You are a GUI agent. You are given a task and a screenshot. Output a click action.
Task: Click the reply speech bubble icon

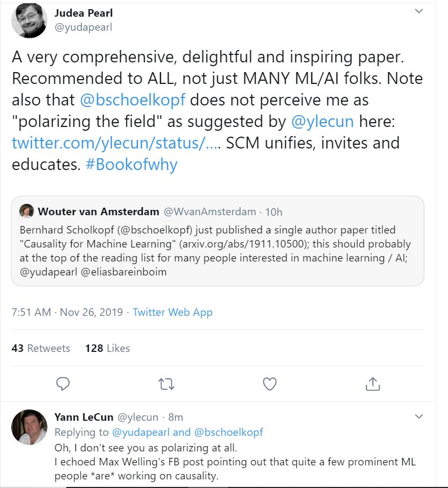coord(63,384)
